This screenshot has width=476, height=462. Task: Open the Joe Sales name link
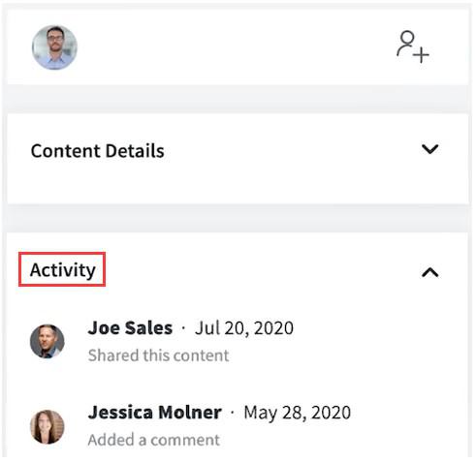coord(130,328)
